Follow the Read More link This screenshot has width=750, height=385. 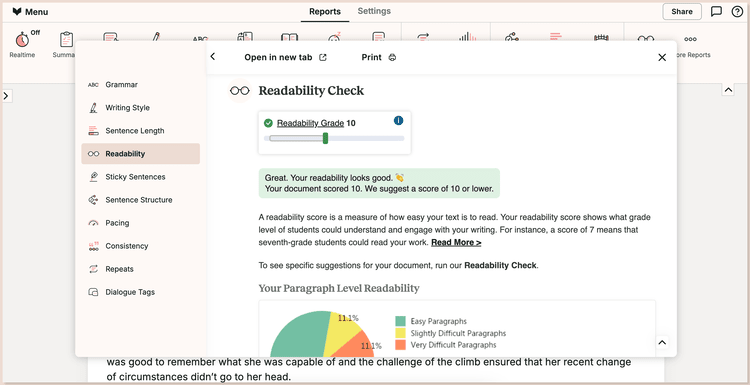[x=456, y=242]
